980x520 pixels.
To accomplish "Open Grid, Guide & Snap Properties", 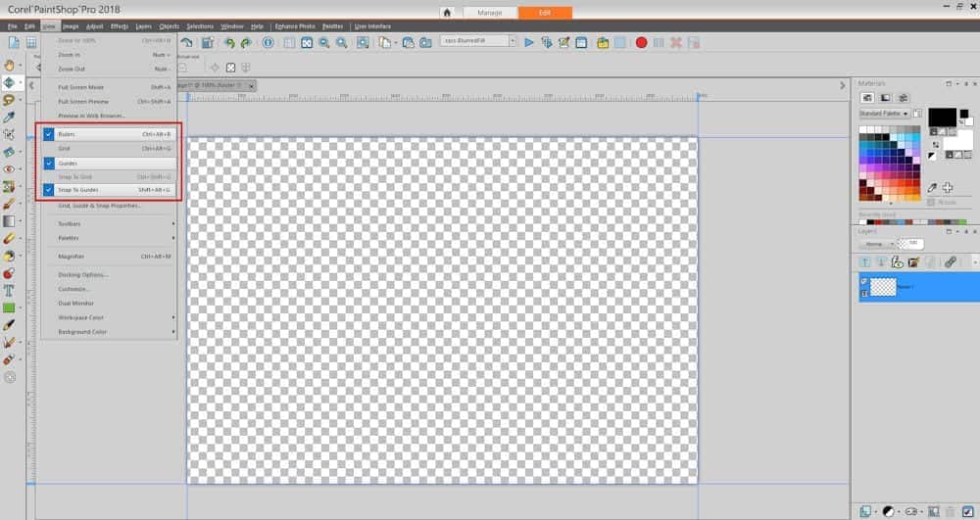I will tap(99, 206).
